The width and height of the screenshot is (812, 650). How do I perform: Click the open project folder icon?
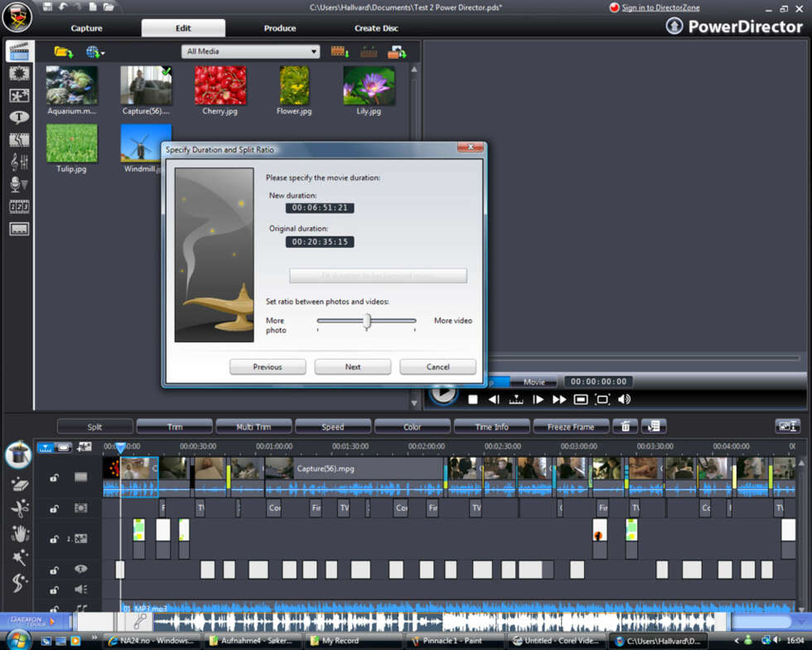[109, 7]
